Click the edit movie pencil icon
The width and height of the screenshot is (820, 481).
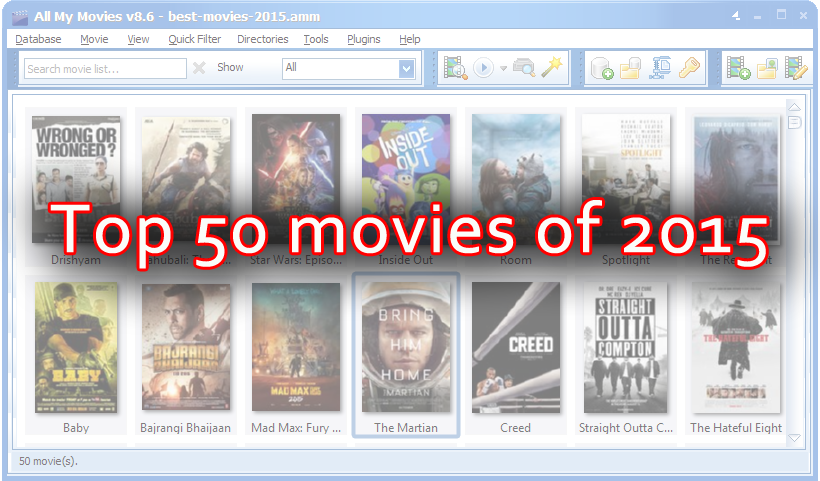pyautogui.click(x=796, y=68)
